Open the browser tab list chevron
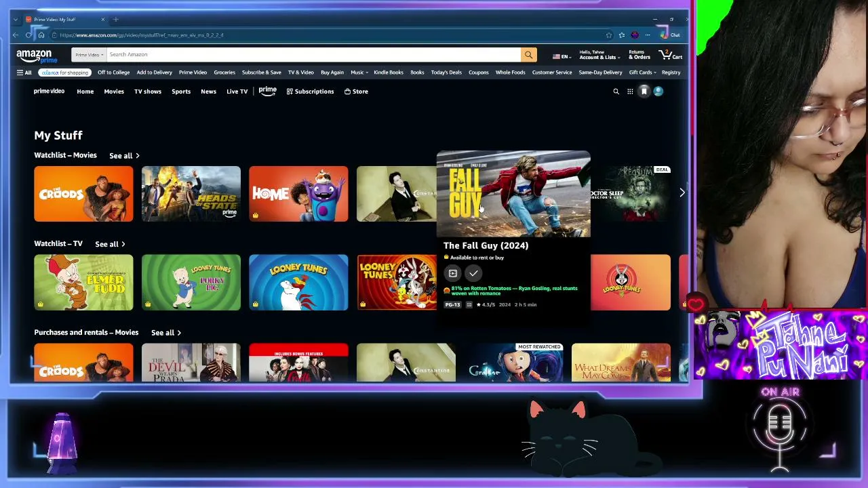The width and height of the screenshot is (868, 488). [16, 19]
